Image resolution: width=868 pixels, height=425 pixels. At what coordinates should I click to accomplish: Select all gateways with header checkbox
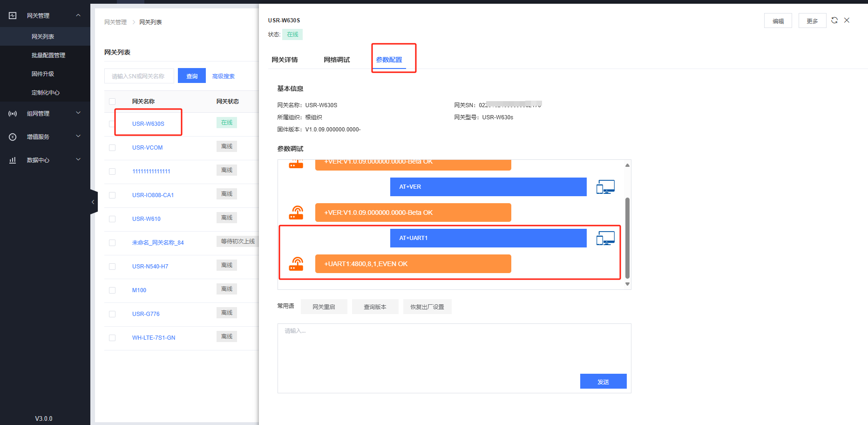pyautogui.click(x=112, y=102)
